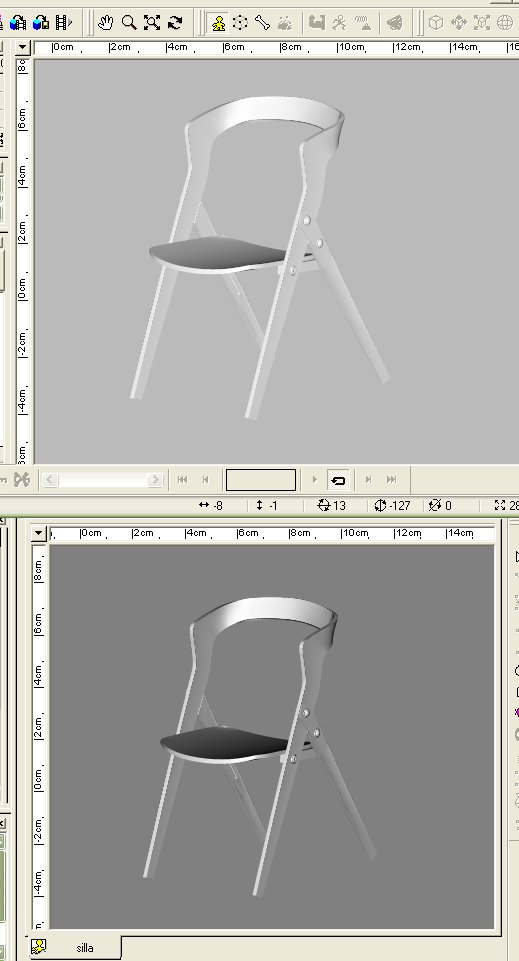Select the magnifier zoom tool
The width and height of the screenshot is (519, 961).
pos(129,23)
